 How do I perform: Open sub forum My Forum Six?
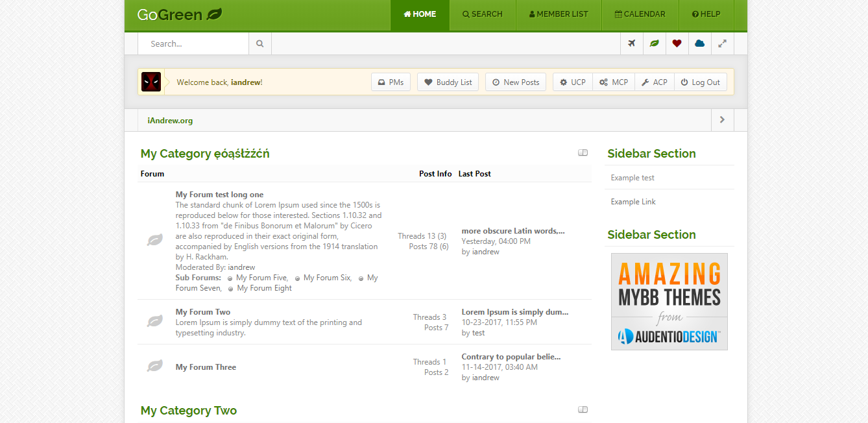tap(327, 278)
